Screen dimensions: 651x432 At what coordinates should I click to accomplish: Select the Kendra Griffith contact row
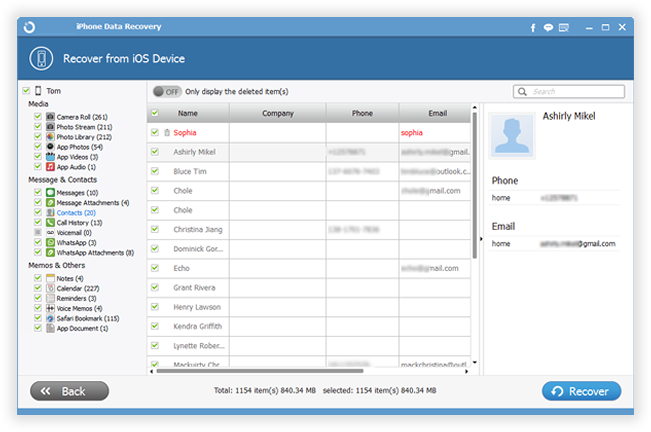[309, 327]
